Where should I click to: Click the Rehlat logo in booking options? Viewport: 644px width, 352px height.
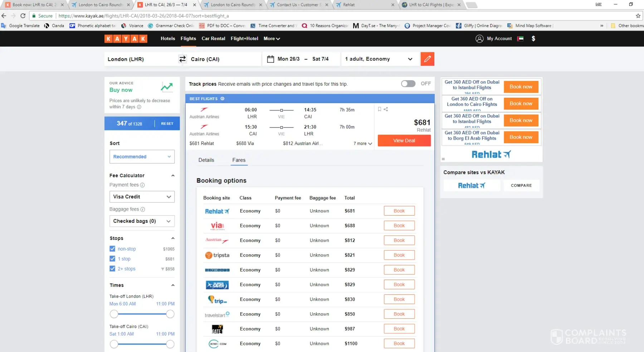coord(217,211)
